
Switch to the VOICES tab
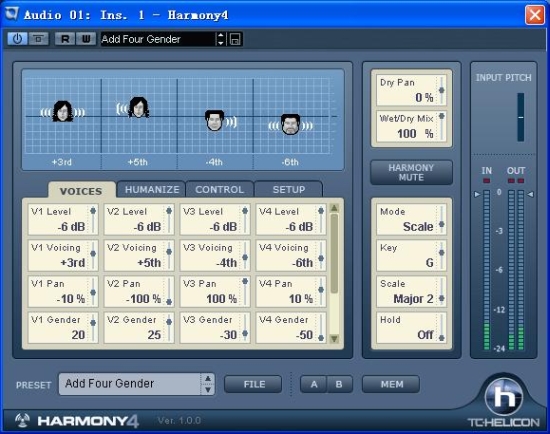pos(81,191)
